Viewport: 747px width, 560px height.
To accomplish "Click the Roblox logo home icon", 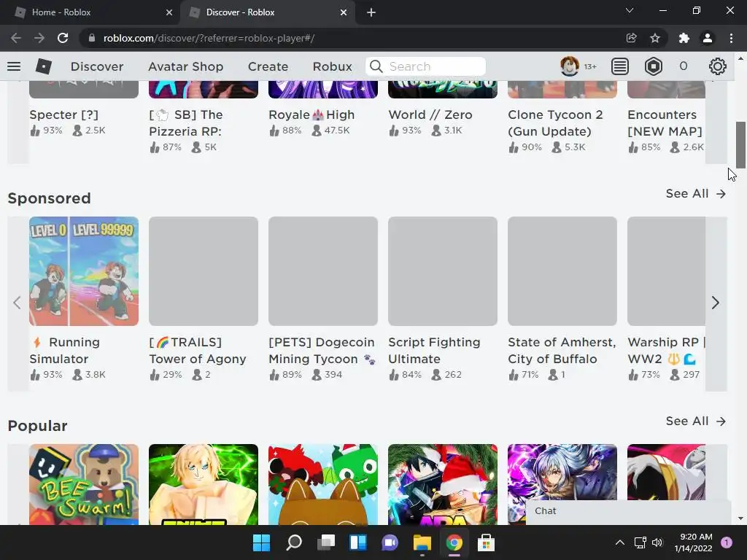I will pos(43,66).
